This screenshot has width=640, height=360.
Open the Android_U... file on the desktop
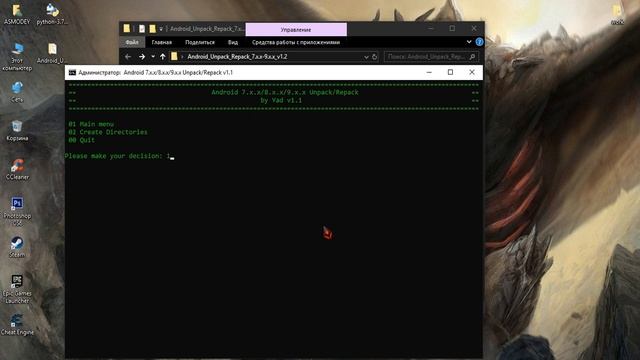(x=52, y=53)
